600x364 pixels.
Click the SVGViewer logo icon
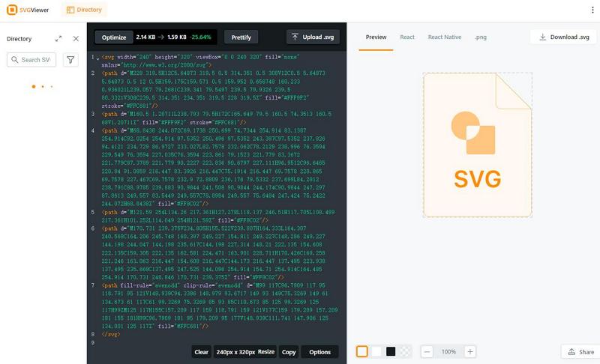pyautogui.click(x=12, y=10)
